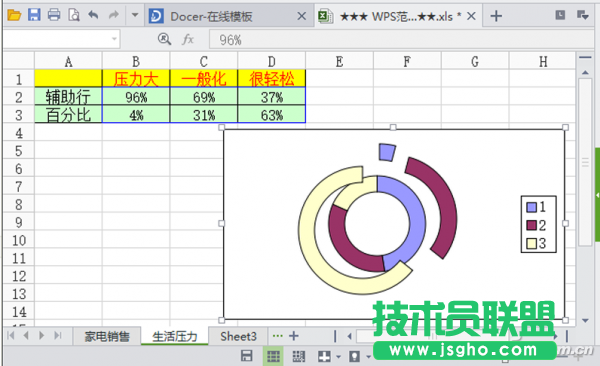This screenshot has height=366, width=600.
Task: Switch to normal view in the status bar
Action: pos(273,356)
